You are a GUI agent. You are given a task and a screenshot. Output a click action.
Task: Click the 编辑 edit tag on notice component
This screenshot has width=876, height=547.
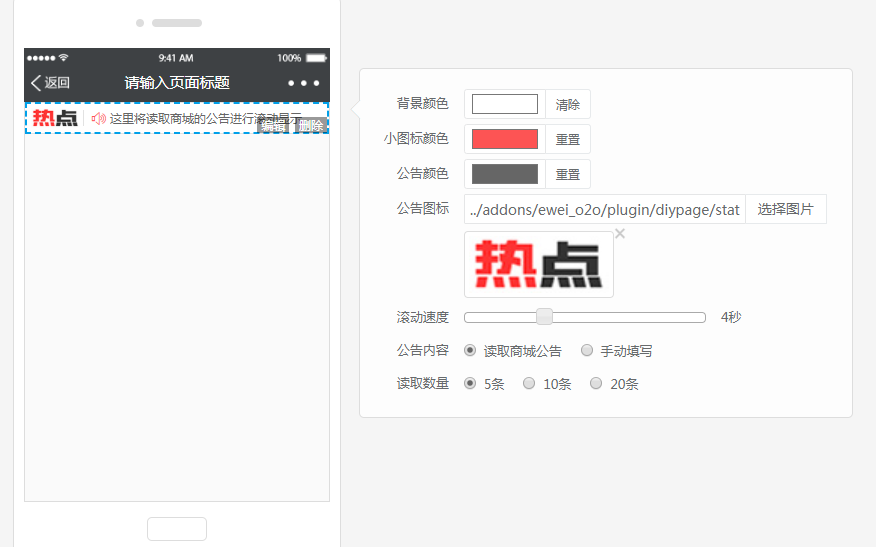[273, 126]
